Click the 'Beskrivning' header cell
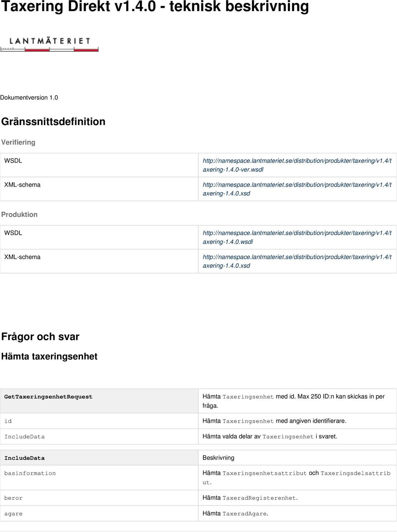The height and width of the screenshot is (532, 397). [297, 458]
